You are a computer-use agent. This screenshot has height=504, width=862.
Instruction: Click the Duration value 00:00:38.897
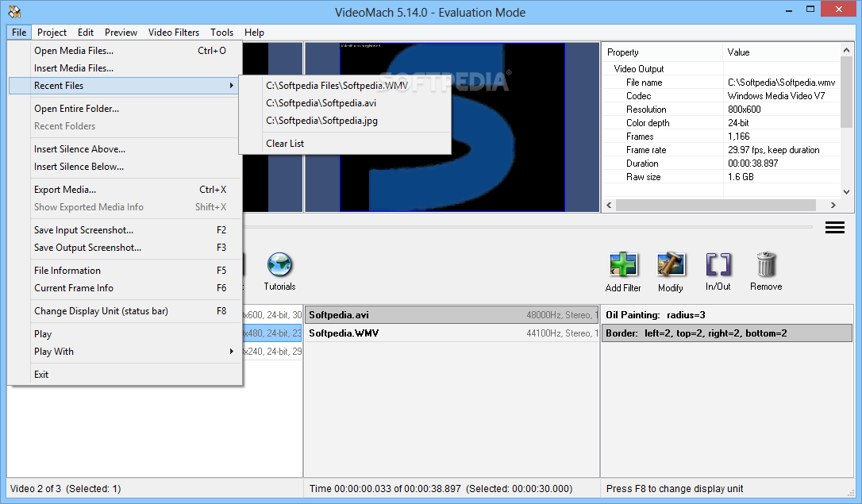(x=752, y=164)
